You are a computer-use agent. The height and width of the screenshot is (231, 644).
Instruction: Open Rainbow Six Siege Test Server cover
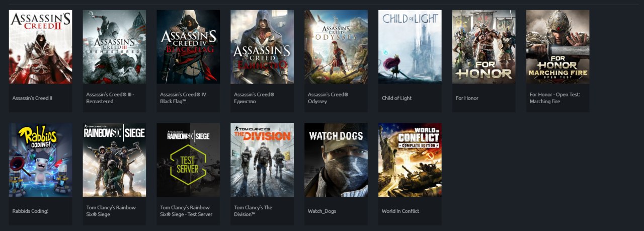click(188, 160)
